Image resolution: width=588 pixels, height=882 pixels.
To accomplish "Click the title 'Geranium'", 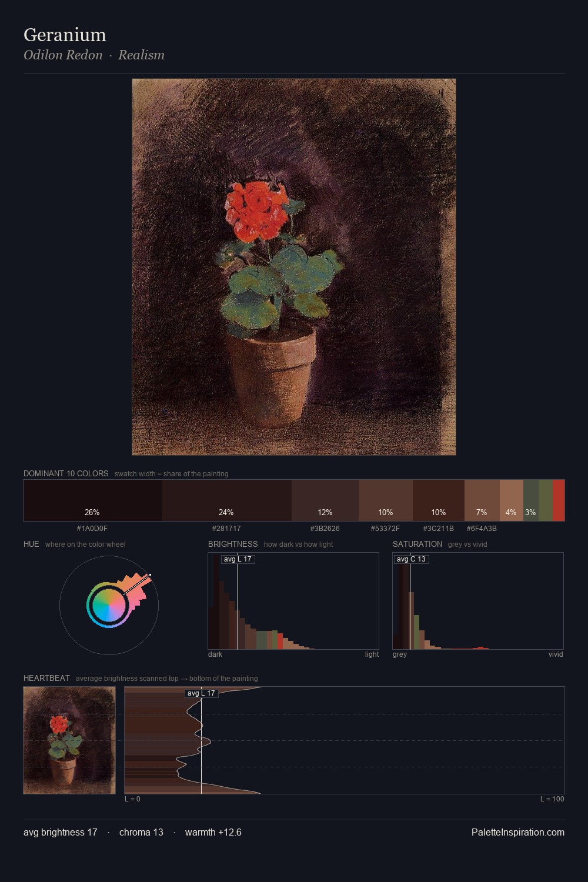I will (x=65, y=35).
